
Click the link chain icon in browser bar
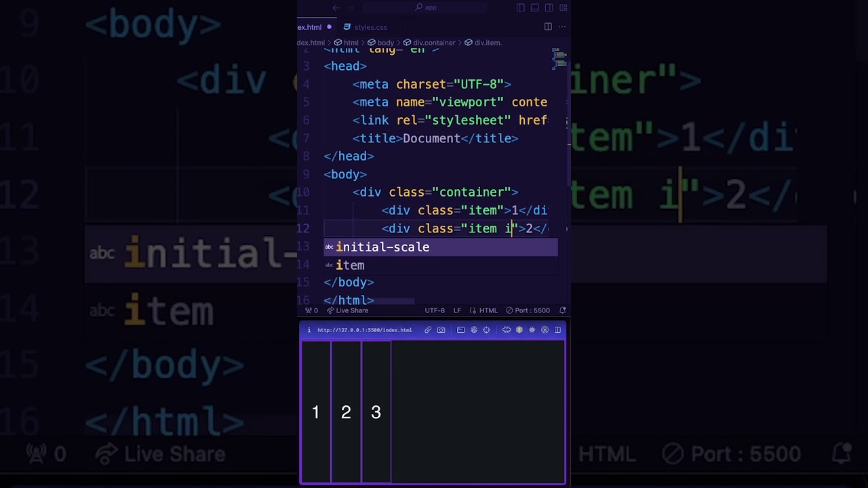coord(428,330)
